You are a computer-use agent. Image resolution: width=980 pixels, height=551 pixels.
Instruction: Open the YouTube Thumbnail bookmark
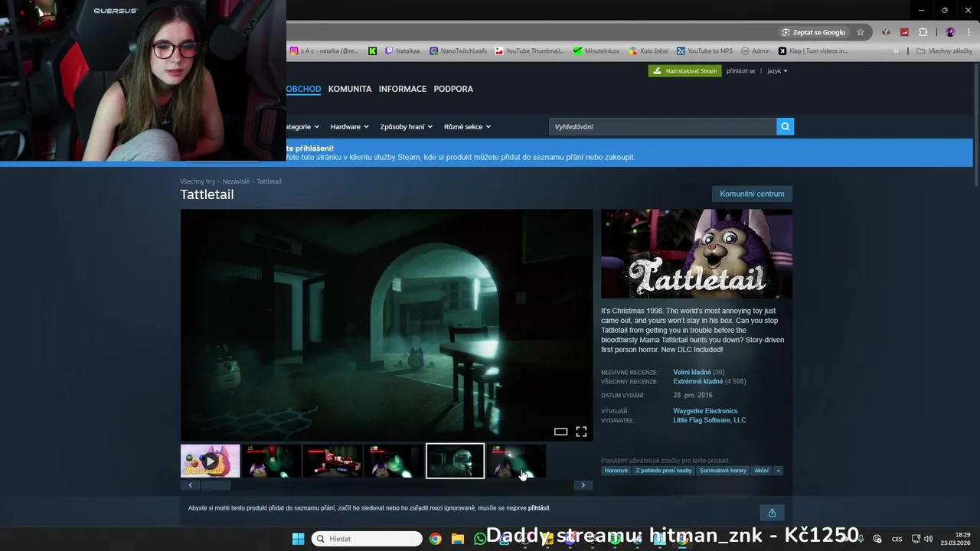(x=530, y=51)
